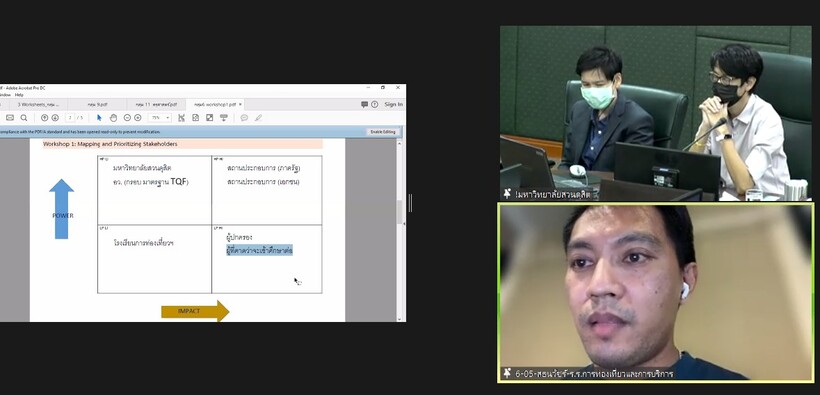Click the pin icon on มหาวิทยาลัยสวนดุสิต video

[507, 194]
